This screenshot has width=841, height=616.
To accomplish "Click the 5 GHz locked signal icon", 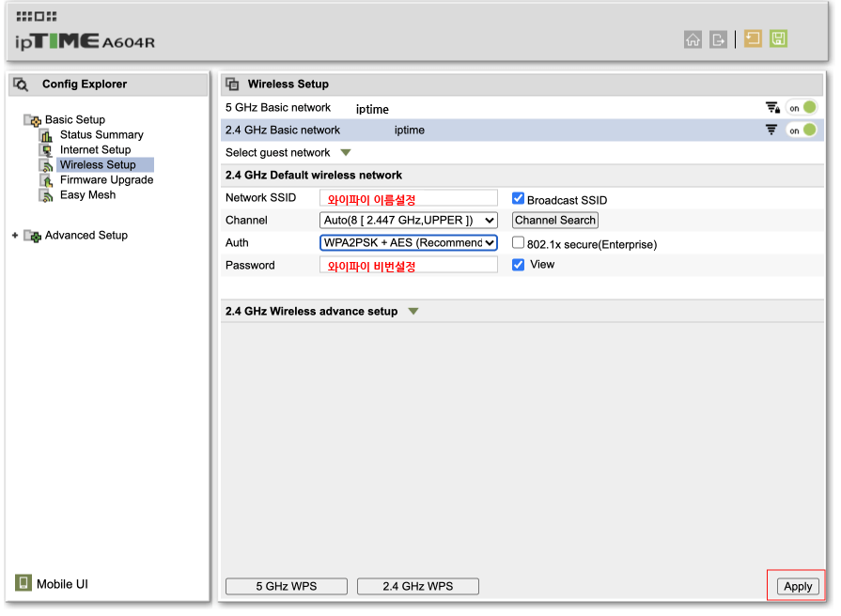I will pos(772,108).
